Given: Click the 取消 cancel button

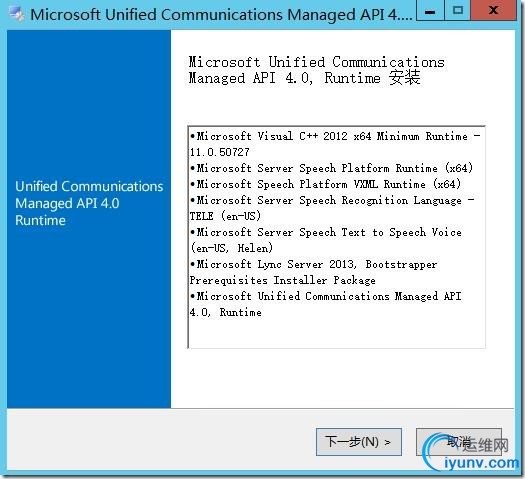Looking at the screenshot, I should 459,442.
